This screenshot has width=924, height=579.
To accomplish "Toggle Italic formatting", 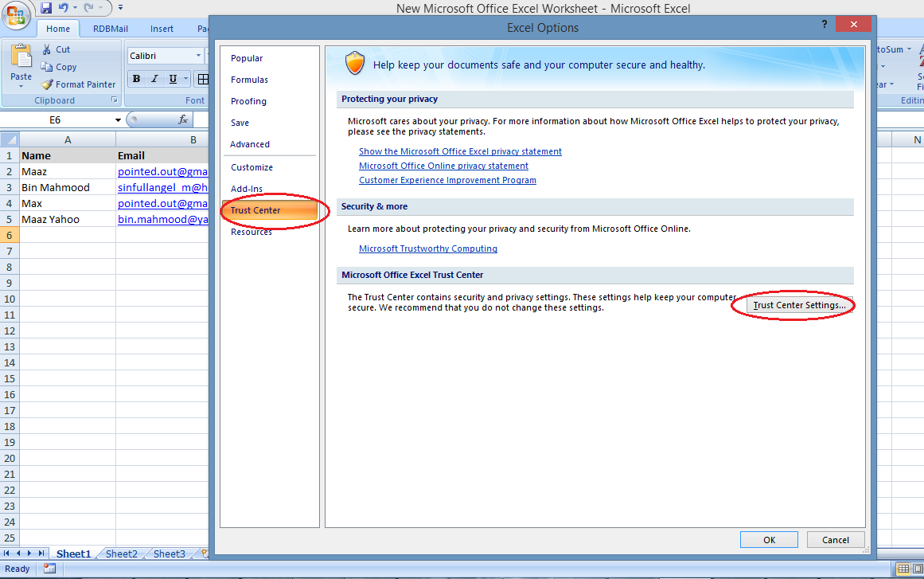I will pos(154,78).
